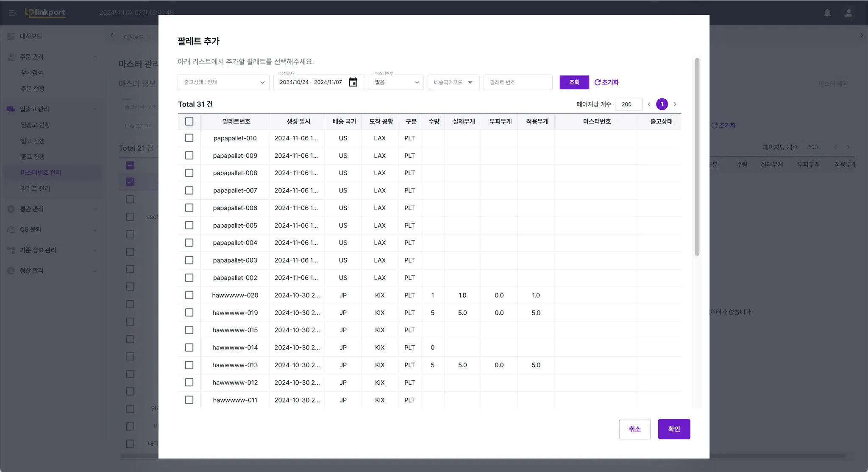
Task: Go to previous page arrow in pagination
Action: pyautogui.click(x=649, y=104)
